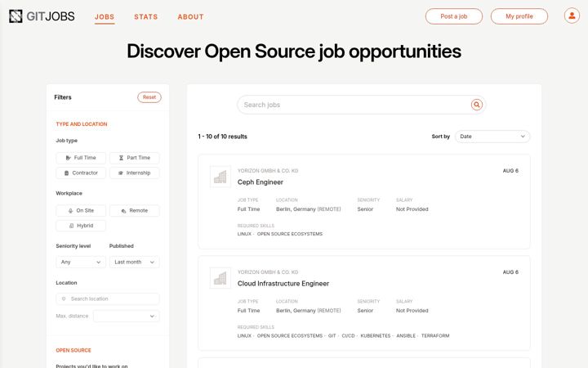Reset all filters

[149, 97]
